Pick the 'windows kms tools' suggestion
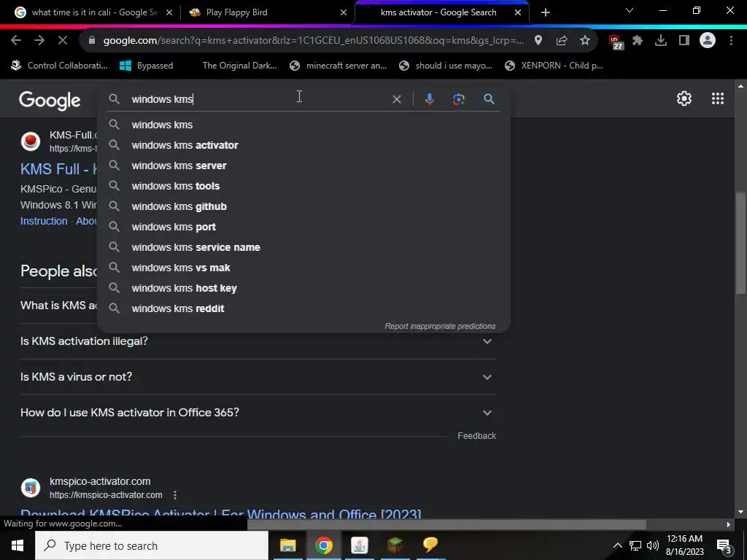Viewport: 747px width, 560px height. [x=304, y=186]
